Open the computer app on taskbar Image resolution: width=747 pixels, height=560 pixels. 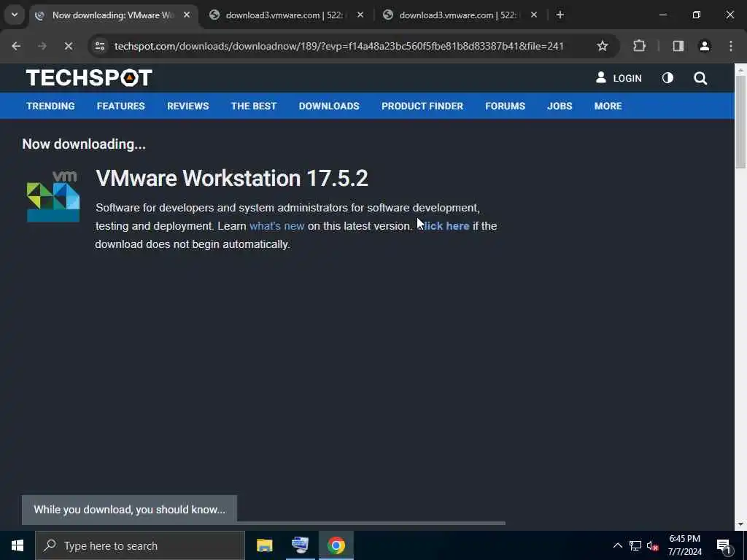click(x=300, y=545)
